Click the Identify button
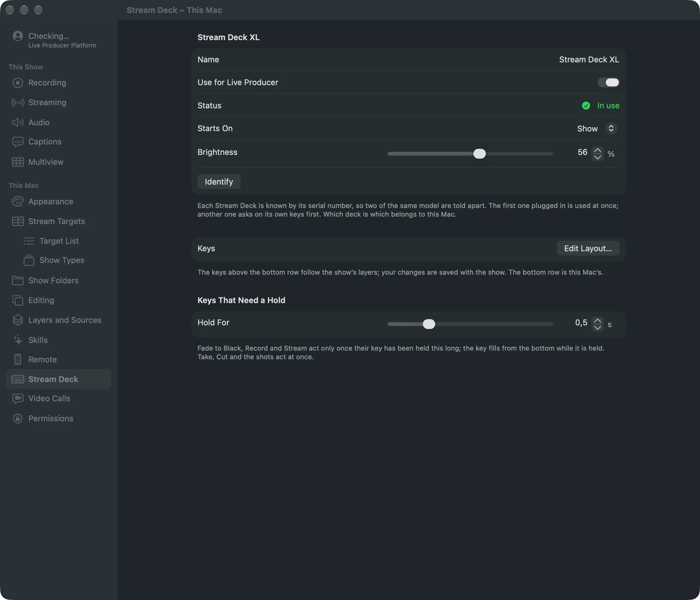The height and width of the screenshot is (600, 700). point(219,182)
